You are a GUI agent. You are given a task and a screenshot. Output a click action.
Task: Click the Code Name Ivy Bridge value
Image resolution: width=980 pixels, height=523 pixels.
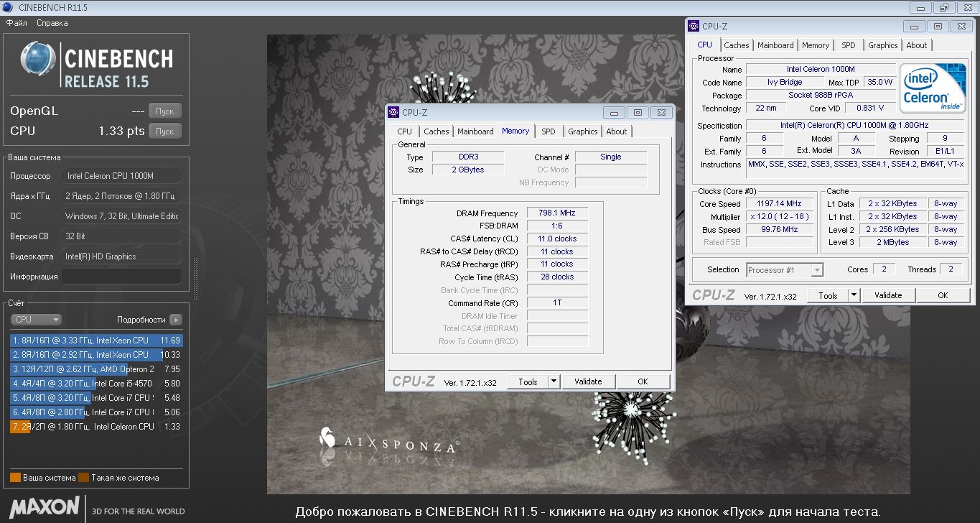pos(785,83)
